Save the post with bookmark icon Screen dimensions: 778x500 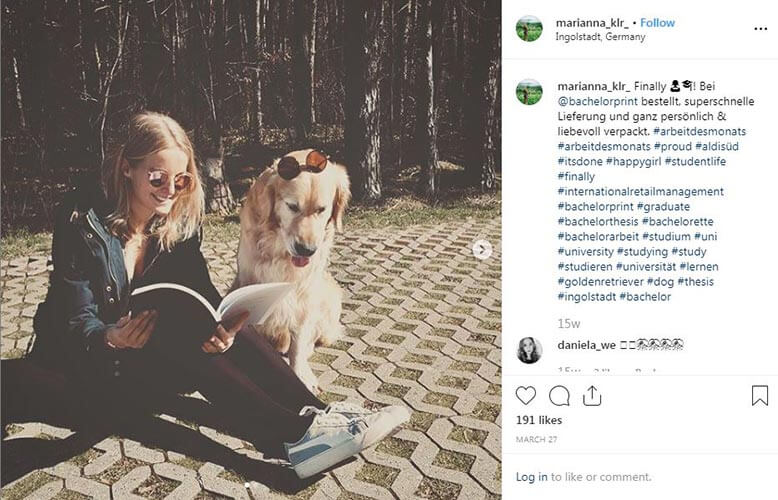point(760,395)
